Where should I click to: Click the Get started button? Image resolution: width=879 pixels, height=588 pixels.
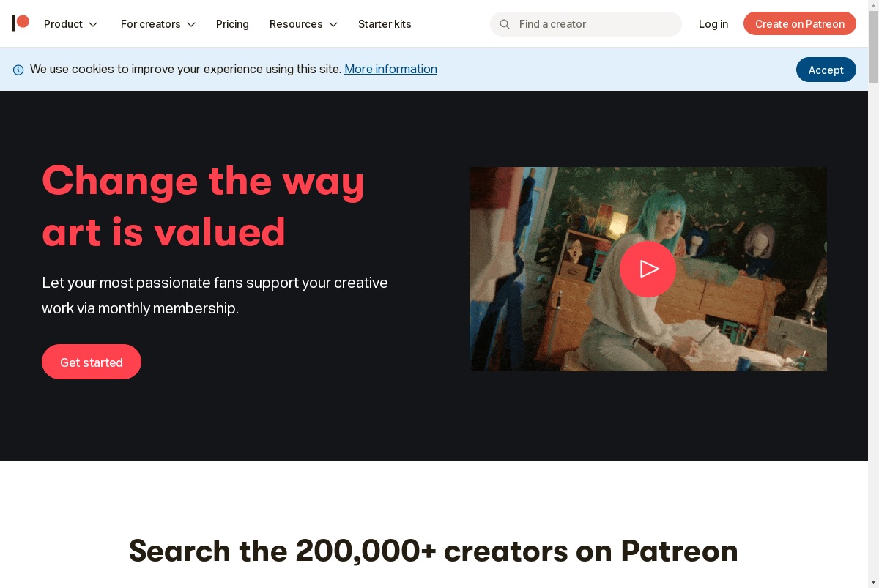tap(92, 362)
